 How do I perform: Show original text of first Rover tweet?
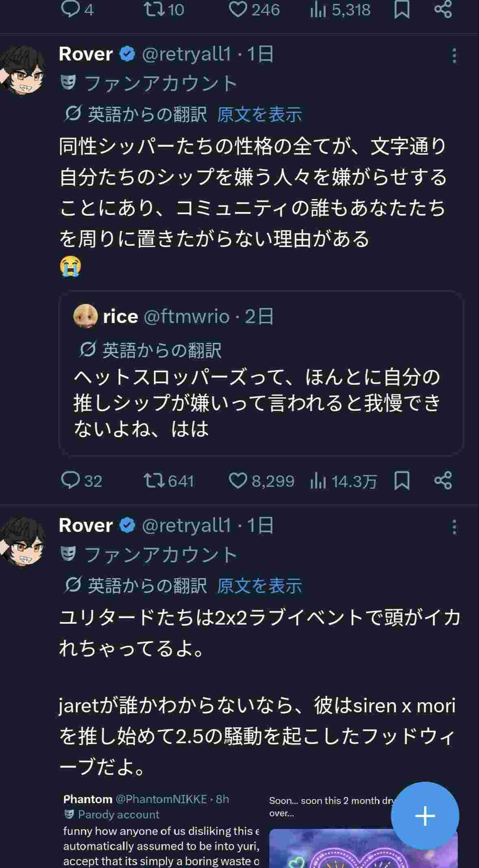coord(259,115)
